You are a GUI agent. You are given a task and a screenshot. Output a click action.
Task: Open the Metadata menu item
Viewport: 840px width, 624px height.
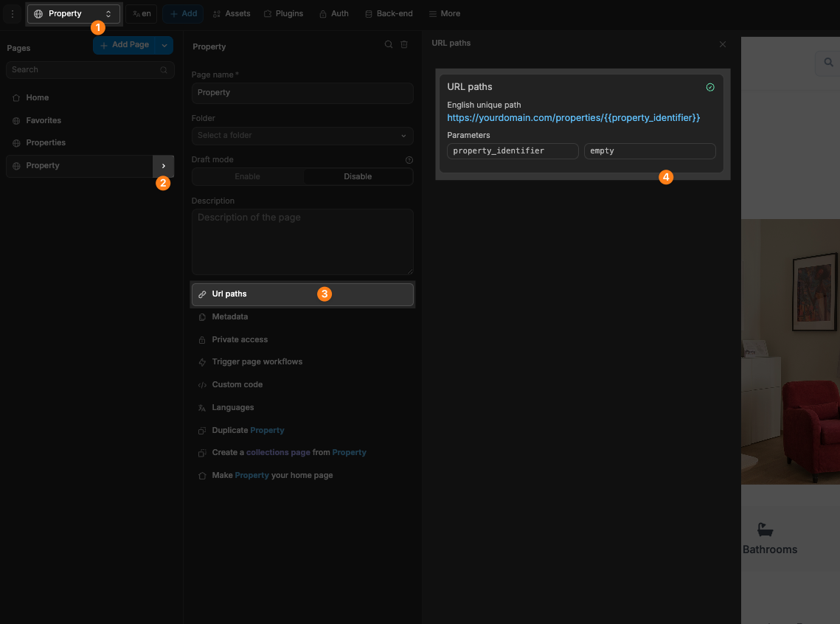tap(229, 317)
